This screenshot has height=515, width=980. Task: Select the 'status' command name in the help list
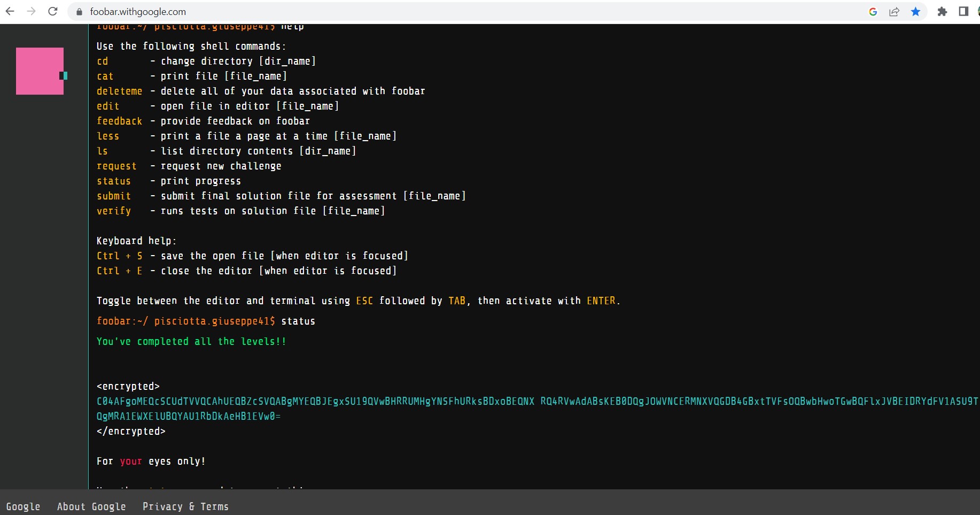click(x=114, y=181)
